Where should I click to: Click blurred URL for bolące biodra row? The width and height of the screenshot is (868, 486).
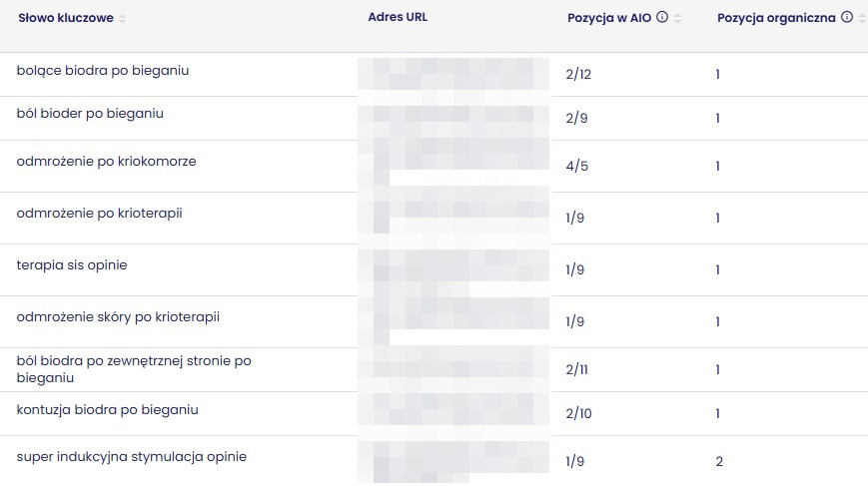point(452,75)
